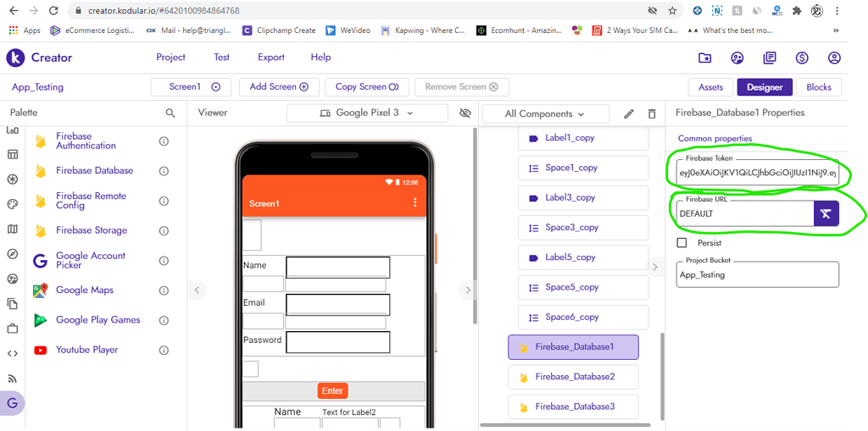This screenshot has width=868, height=431.
Task: Click the Firebase Token input field
Action: tap(758, 172)
